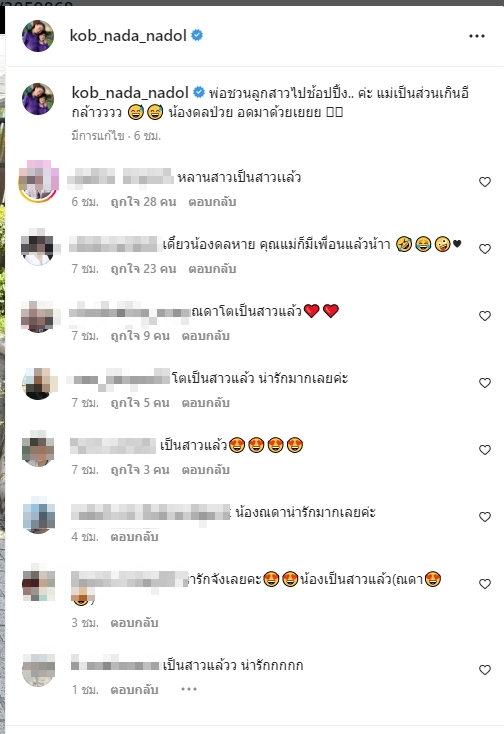This screenshot has width=504, height=734.
Task: Open first commenter's blurred avatar with story ring
Action: (38, 181)
